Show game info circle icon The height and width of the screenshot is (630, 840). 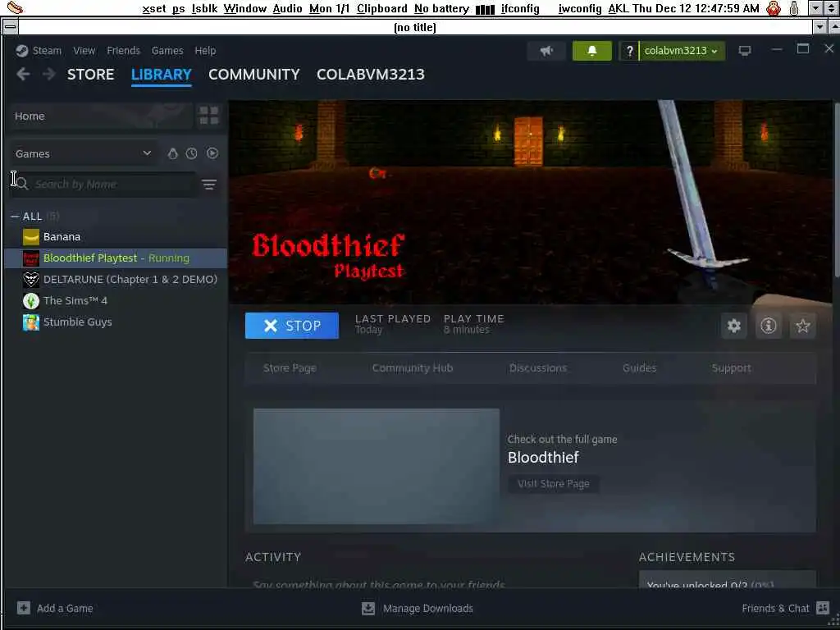coord(768,326)
